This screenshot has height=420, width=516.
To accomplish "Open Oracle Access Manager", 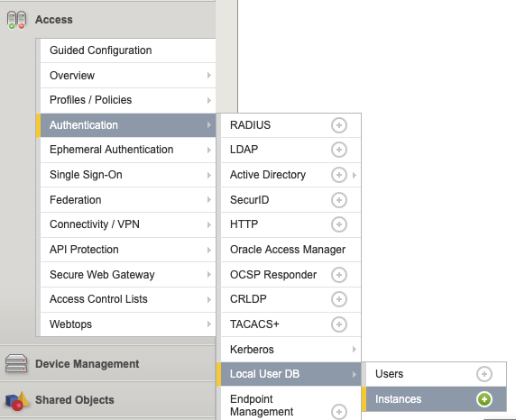I will (x=290, y=250).
